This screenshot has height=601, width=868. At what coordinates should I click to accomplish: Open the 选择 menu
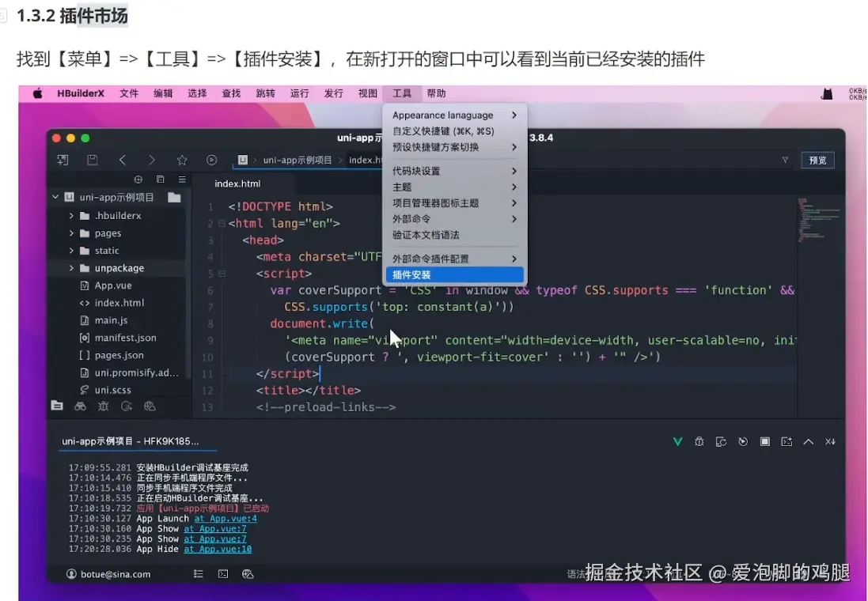click(197, 93)
